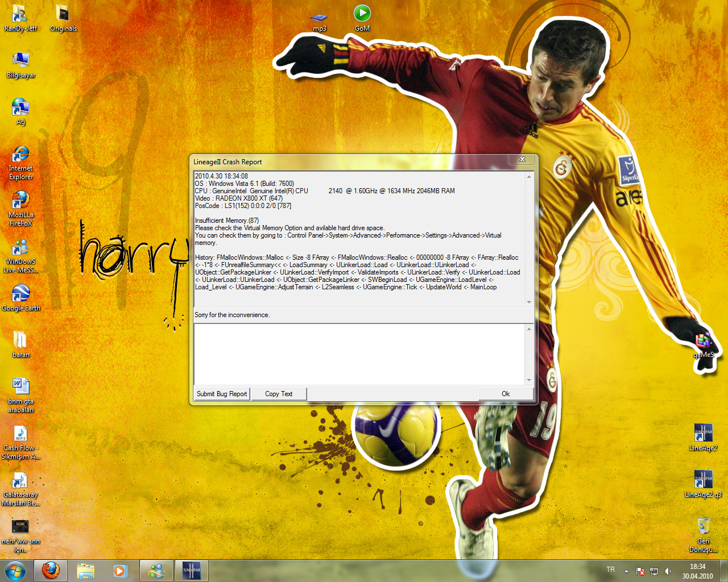The height and width of the screenshot is (582, 728).
Task: Click the Show desktop strip on taskbar
Action: (724, 571)
